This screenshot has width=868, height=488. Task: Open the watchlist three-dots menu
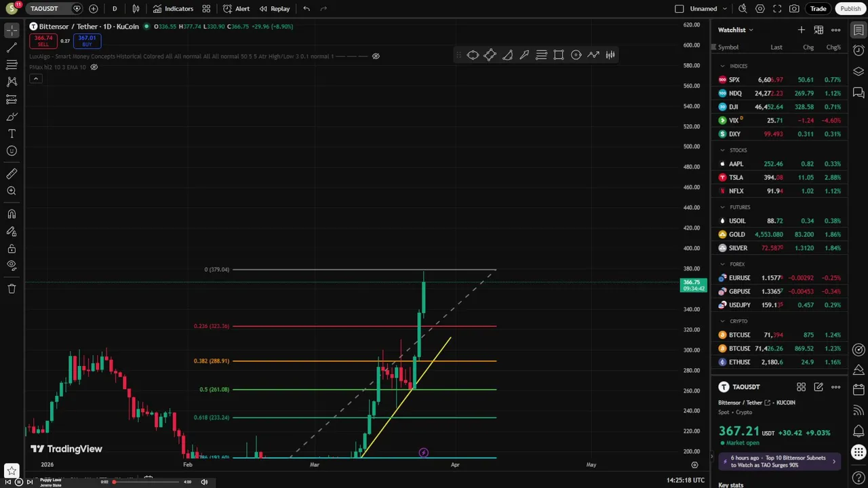coord(835,30)
